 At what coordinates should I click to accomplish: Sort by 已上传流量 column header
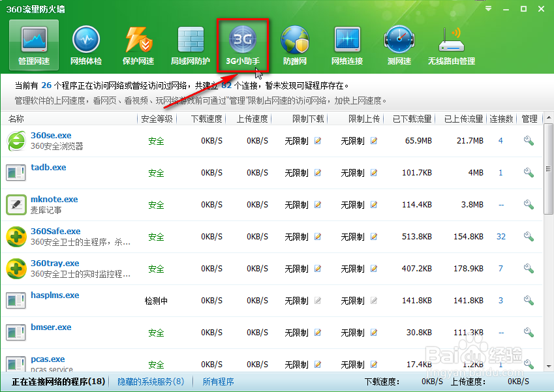[x=463, y=119]
